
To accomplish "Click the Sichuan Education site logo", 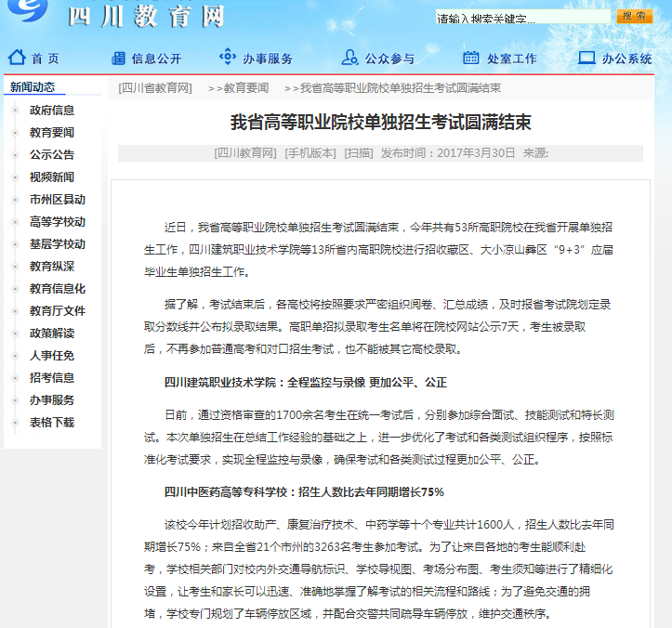I will [x=31, y=15].
